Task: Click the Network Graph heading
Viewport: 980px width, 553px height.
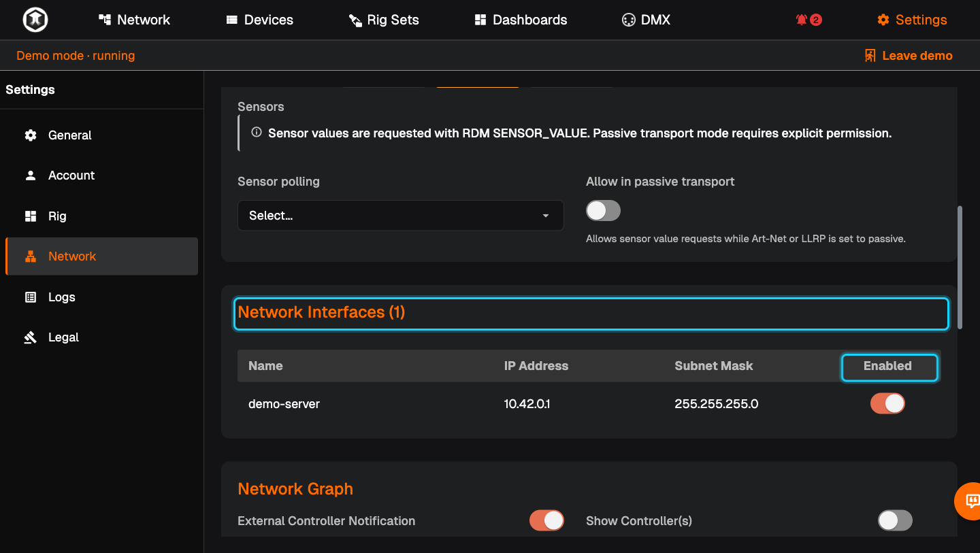Action: [295, 489]
